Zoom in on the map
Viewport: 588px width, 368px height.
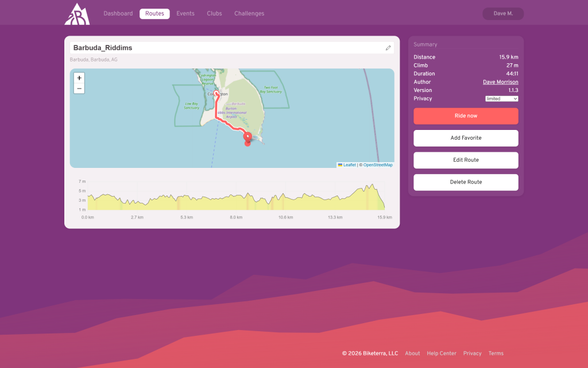[79, 78]
